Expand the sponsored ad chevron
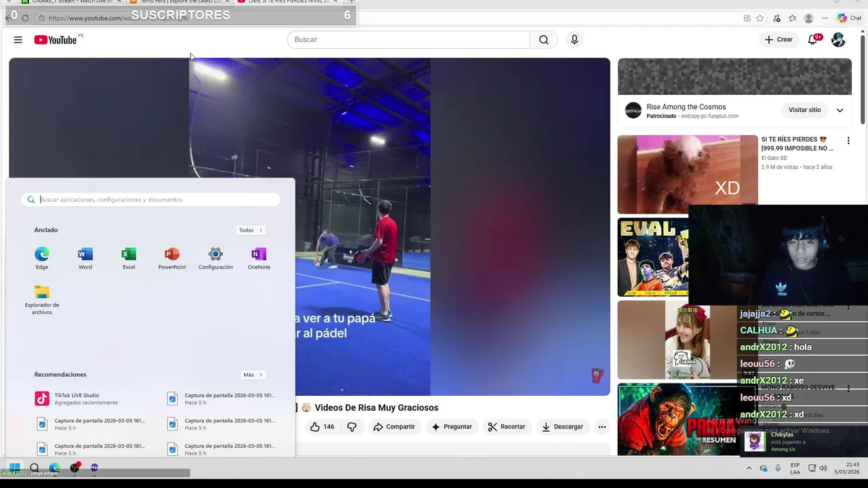Screen dimensions: 868x488 point(840,110)
